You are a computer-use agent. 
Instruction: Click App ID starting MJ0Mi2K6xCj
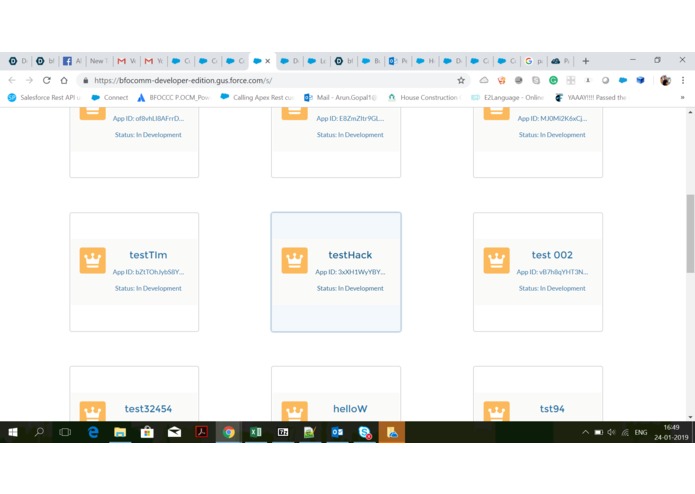pos(552,119)
